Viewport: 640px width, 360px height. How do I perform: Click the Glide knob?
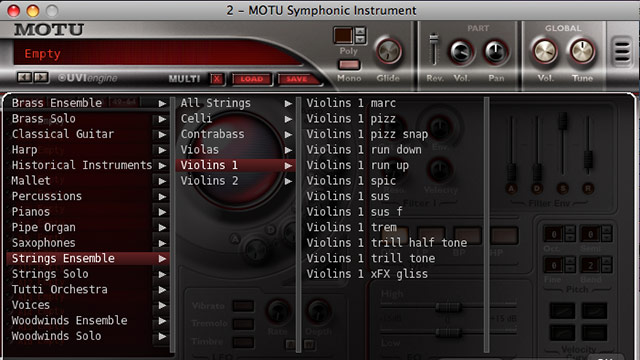(389, 52)
